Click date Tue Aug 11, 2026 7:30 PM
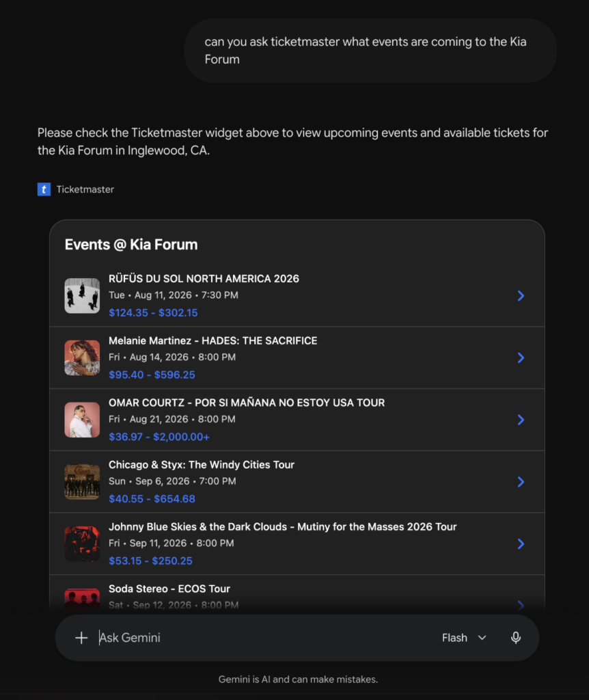The image size is (589, 700). tap(173, 295)
